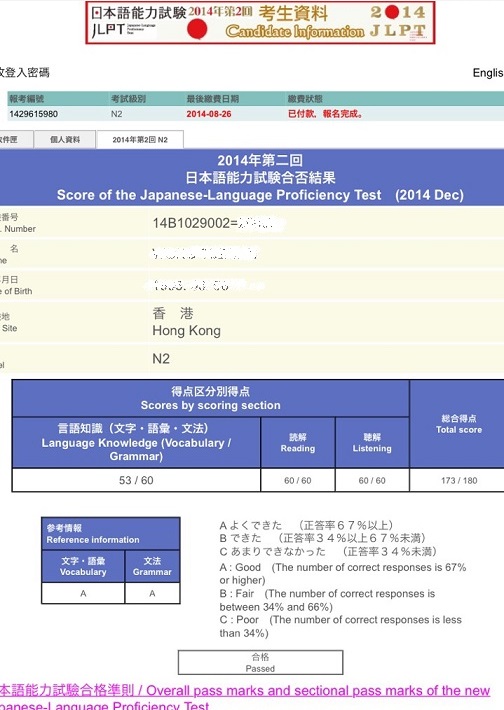Select the Listening score 60 / 60
Screen dimensions: 504x710
pyautogui.click(x=372, y=480)
